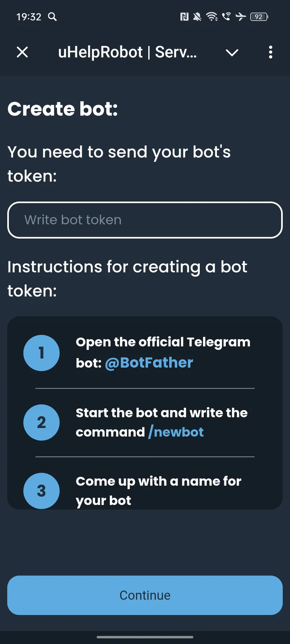Tap the search icon in status bar
290x644 pixels.
pyautogui.click(x=52, y=17)
